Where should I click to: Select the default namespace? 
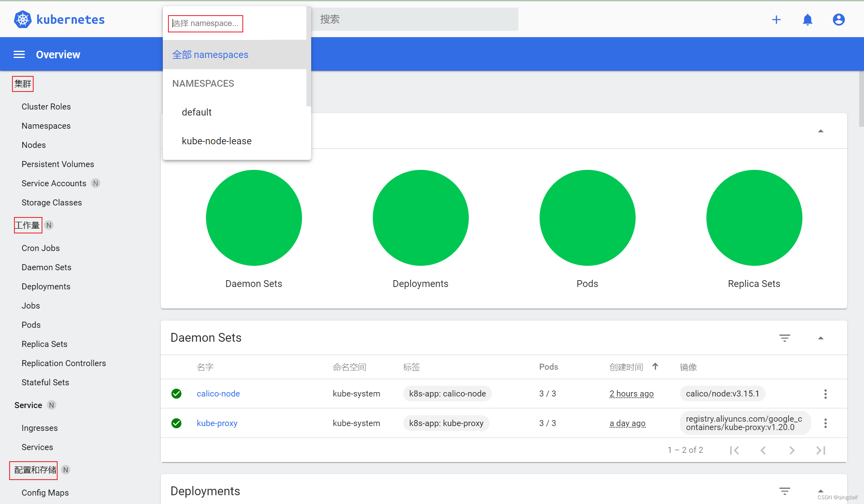point(235,112)
